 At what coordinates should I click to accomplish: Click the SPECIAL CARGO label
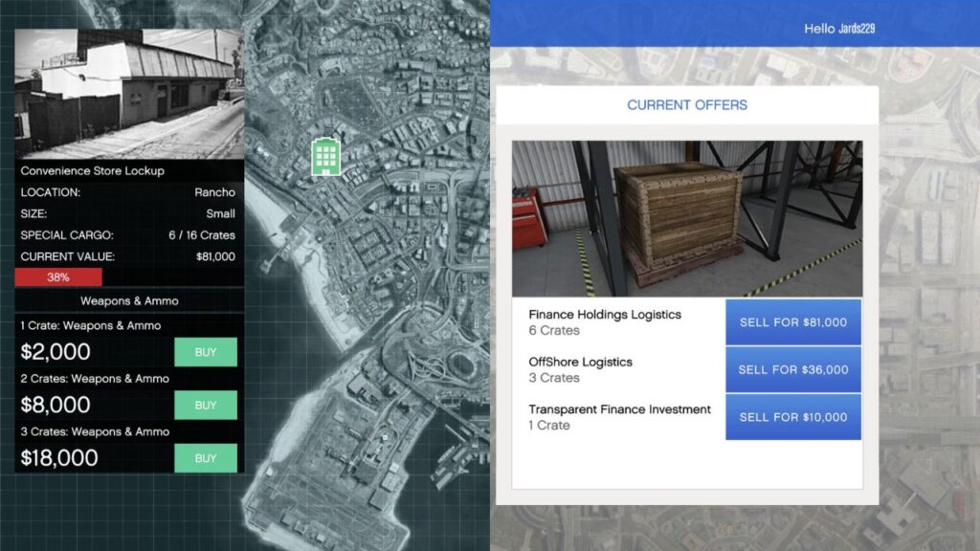pyautogui.click(x=67, y=235)
